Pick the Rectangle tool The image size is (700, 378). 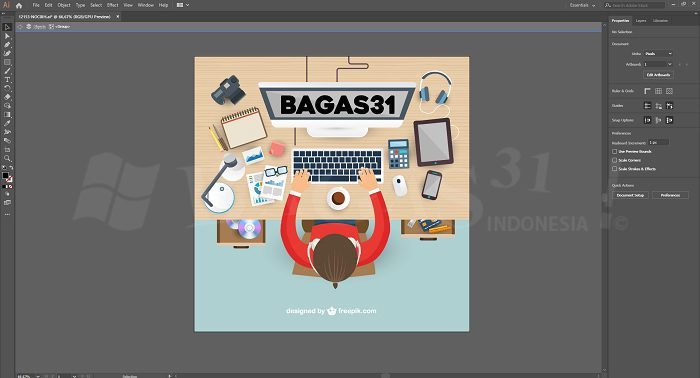(x=7, y=62)
